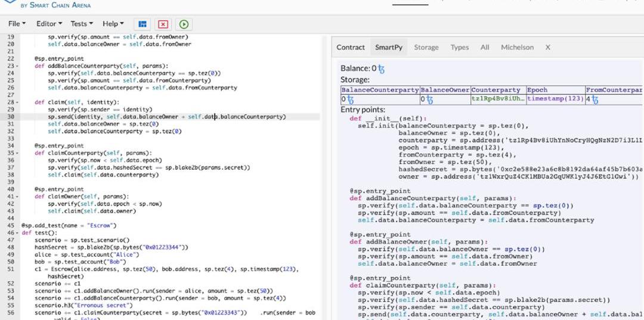The height and width of the screenshot is (320, 644).
Task: Switch to the Contract tab
Action: 351,47
